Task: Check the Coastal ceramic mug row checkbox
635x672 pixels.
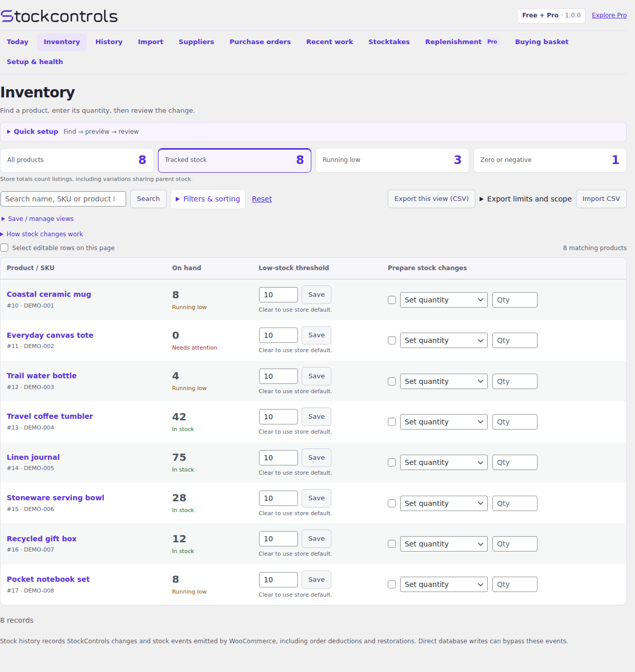Action: [x=392, y=300]
